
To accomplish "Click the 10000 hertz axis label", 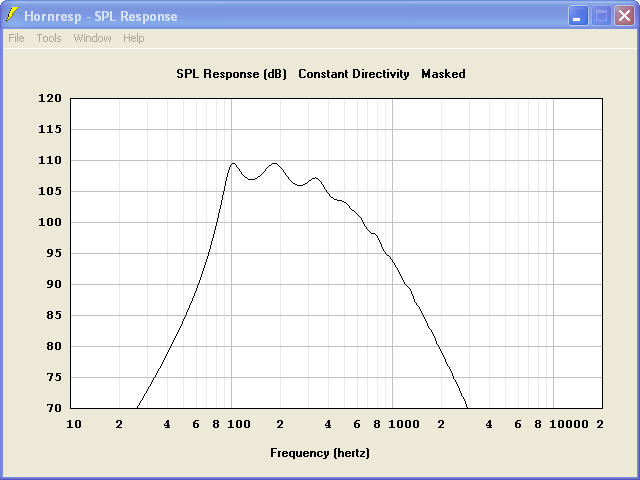I will (x=569, y=424).
